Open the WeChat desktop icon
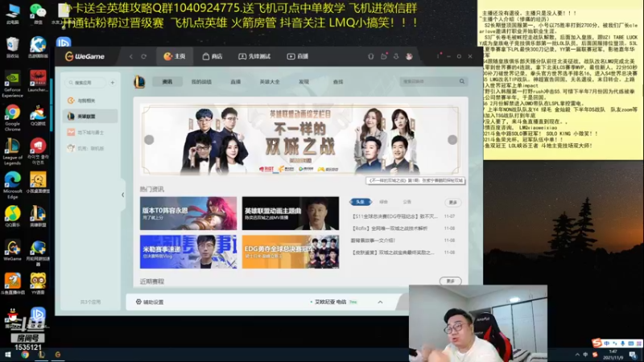The width and height of the screenshot is (644, 362). [x=38, y=14]
